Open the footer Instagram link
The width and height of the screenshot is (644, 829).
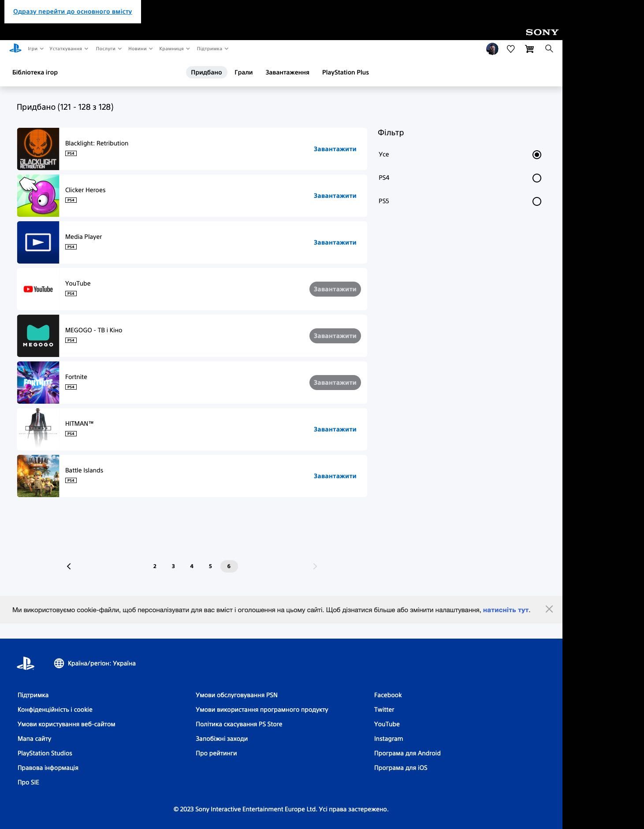point(389,739)
